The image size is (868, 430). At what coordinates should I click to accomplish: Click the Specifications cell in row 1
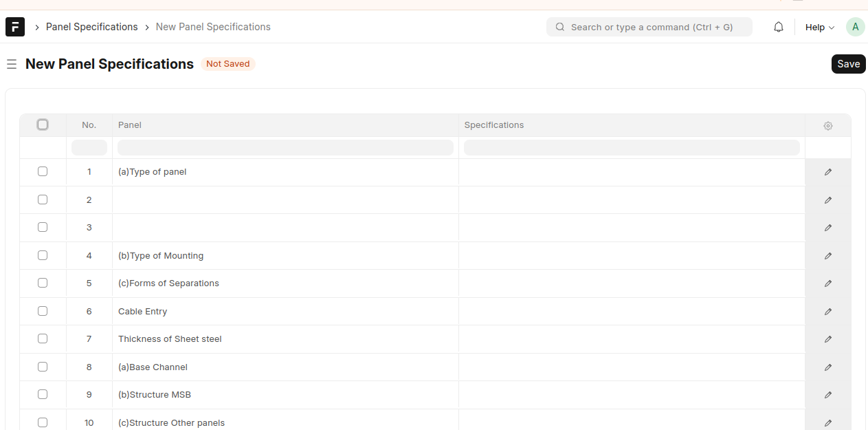pos(631,172)
